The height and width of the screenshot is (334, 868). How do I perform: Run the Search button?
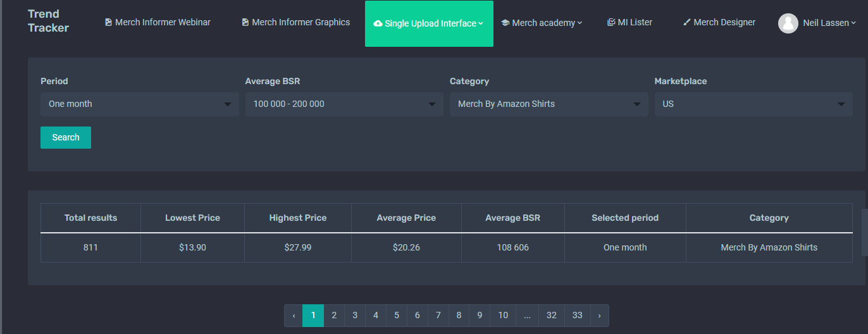pos(66,137)
